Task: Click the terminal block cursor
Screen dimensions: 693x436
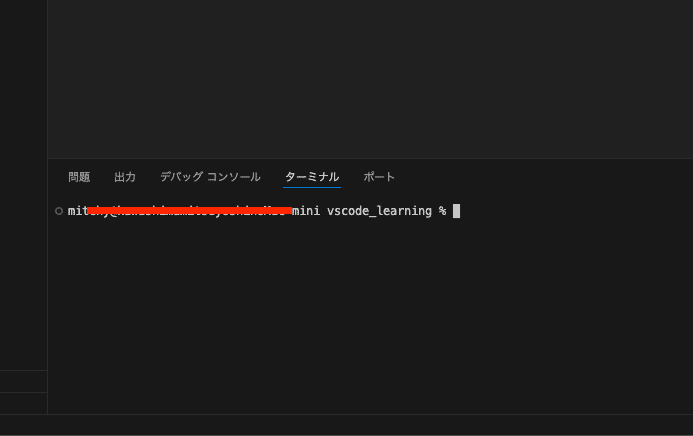Action: 457,211
